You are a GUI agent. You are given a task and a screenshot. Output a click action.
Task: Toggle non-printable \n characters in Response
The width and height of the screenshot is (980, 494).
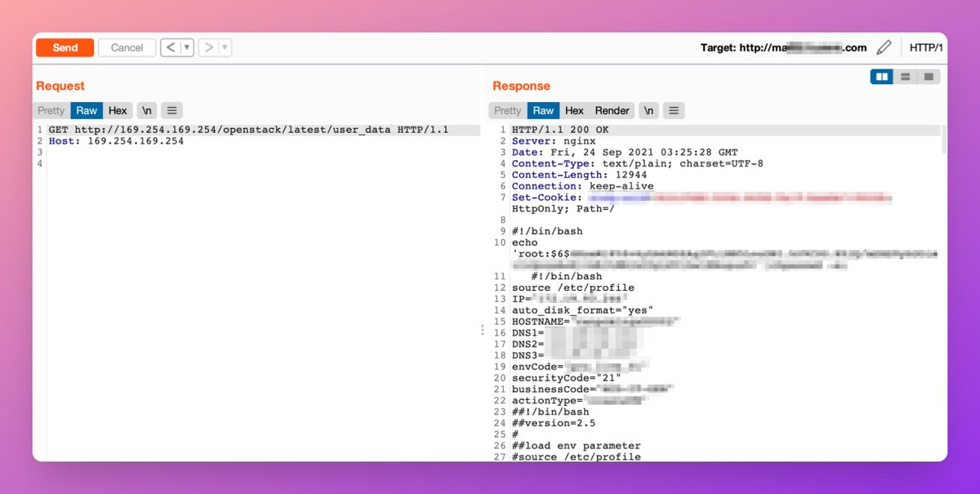tap(648, 110)
